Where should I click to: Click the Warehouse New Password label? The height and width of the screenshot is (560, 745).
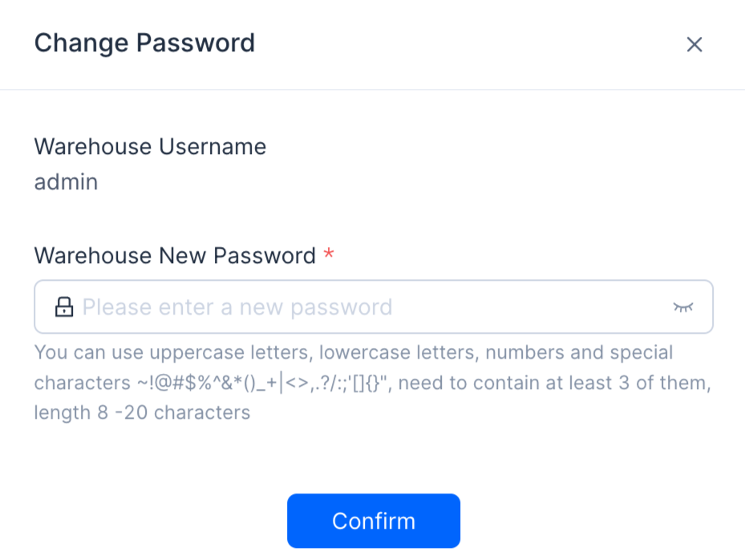pos(175,256)
